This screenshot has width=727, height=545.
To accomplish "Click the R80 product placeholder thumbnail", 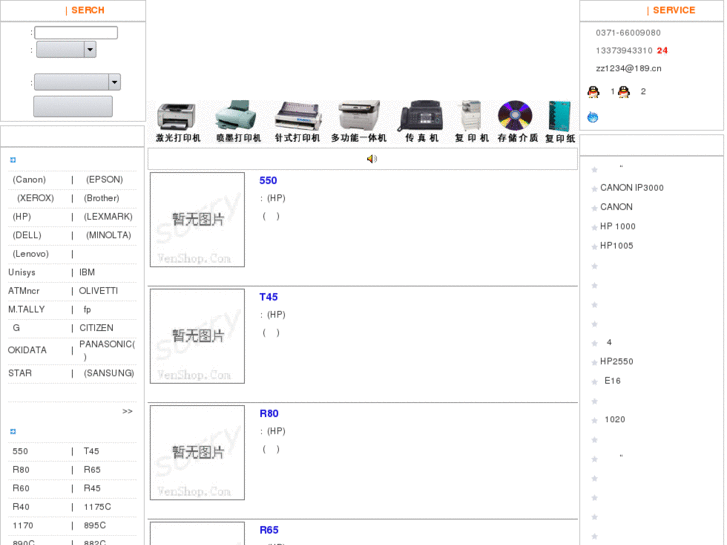I will (x=198, y=453).
